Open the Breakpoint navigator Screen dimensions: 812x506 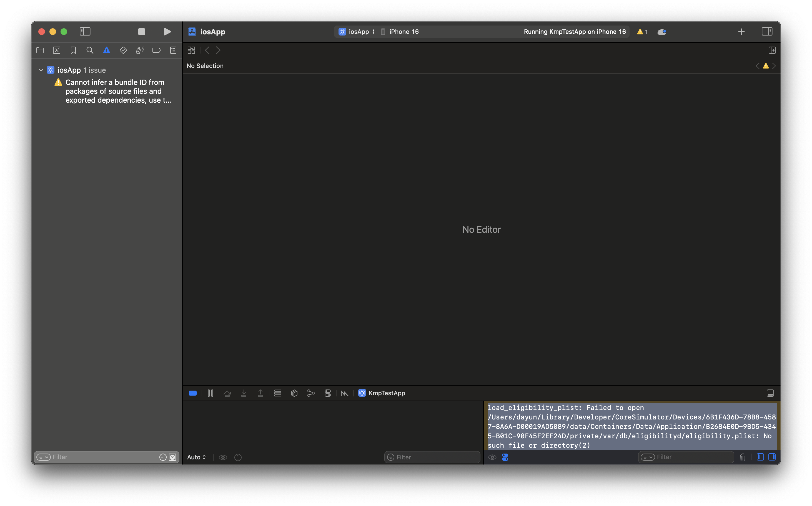[x=156, y=50]
